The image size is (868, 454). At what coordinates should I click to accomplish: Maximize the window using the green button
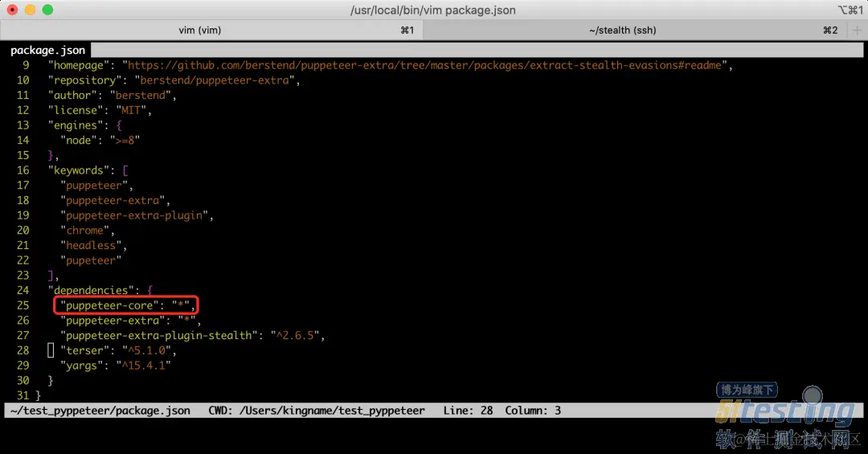[x=47, y=10]
